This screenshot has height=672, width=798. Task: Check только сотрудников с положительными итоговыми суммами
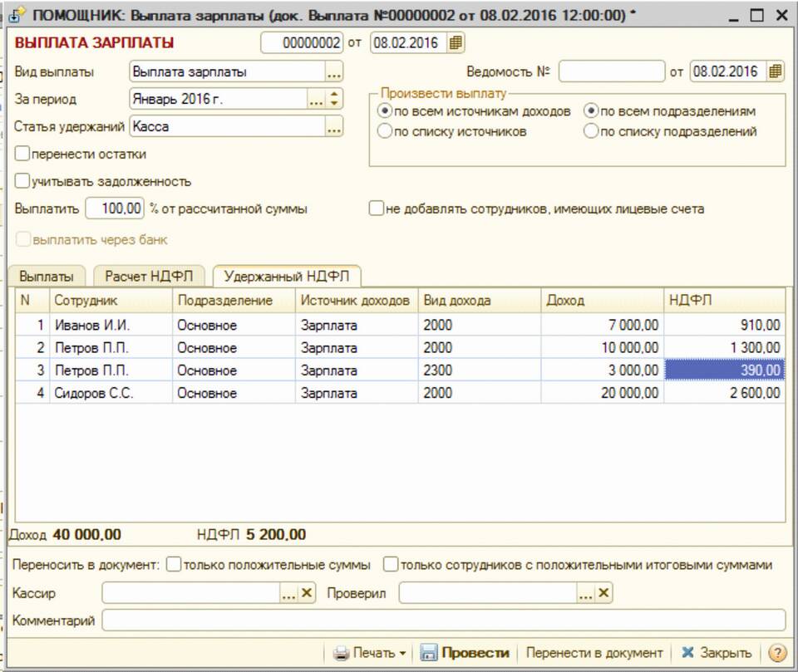point(391,565)
